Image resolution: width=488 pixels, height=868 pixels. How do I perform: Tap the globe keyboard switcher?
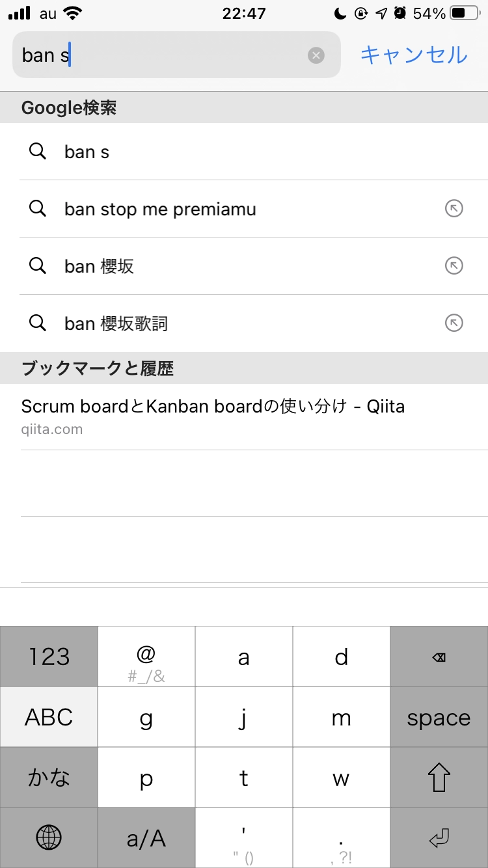pos(49,839)
